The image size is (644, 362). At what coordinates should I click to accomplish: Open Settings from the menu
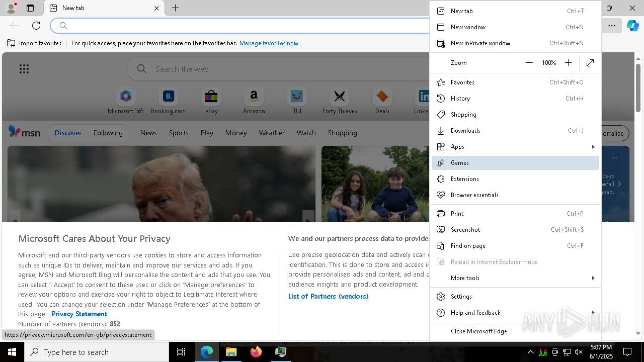pyautogui.click(x=515, y=297)
